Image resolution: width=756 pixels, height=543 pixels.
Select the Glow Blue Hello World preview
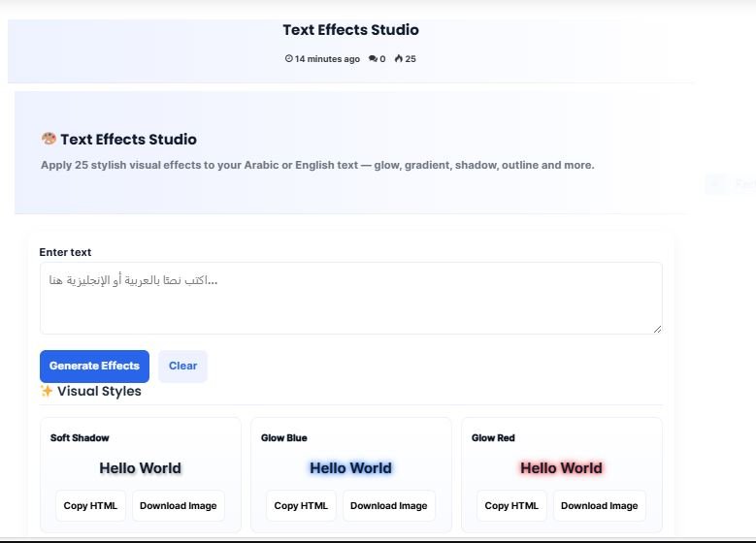click(350, 468)
